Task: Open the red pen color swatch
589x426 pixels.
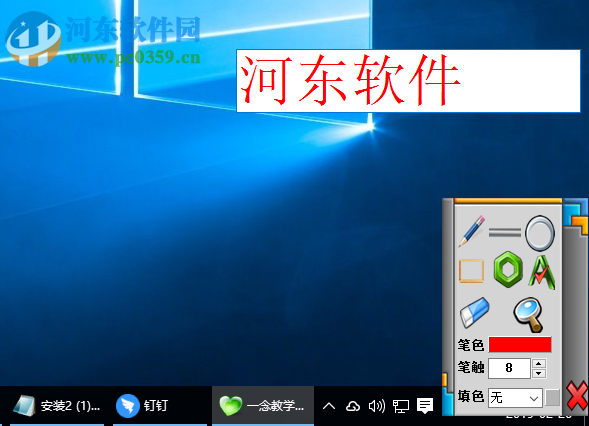Action: point(520,344)
